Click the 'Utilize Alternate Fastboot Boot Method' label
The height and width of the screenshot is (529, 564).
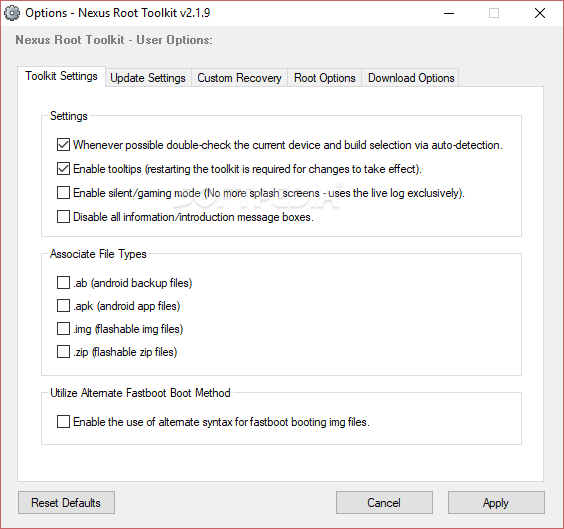coord(140,393)
